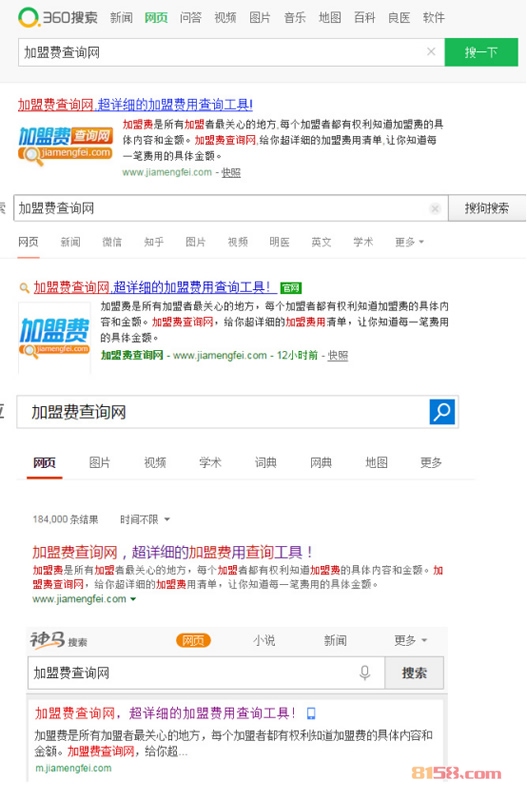The image size is (527, 800).
Task: Open 快照 link in the Sogou result
Action: pos(338,355)
